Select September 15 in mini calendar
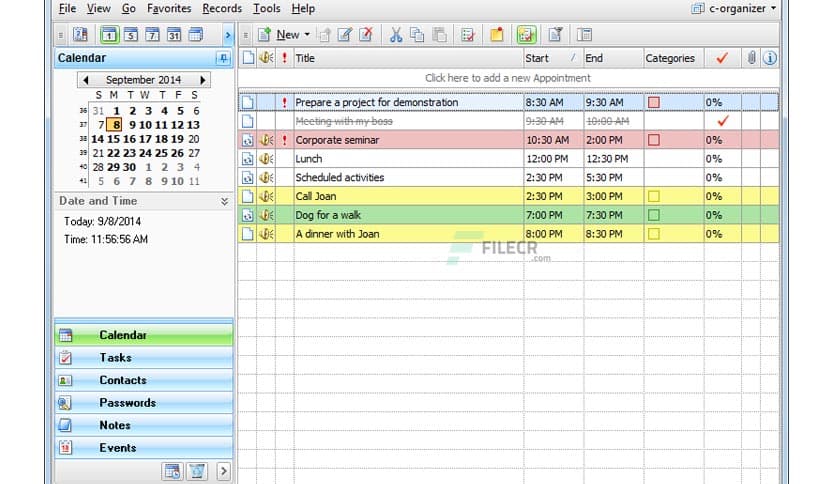Image resolution: width=836 pixels, height=484 pixels. tap(114, 139)
